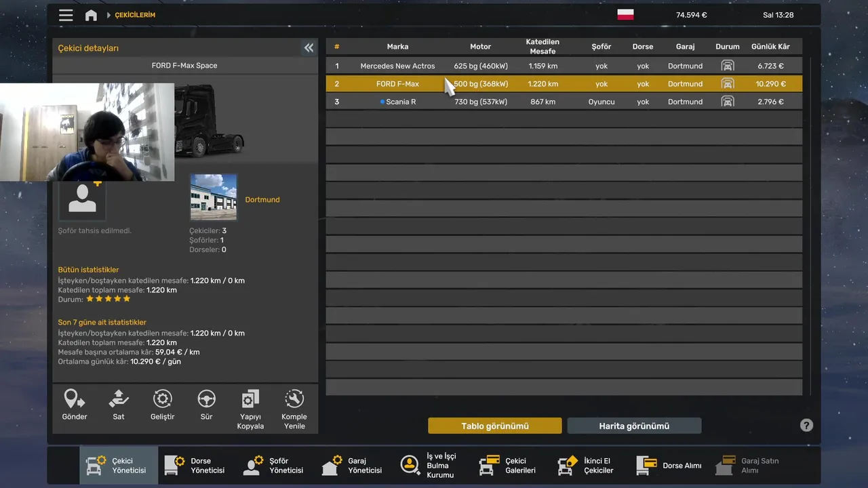Sort by the Garaj column header
Screen dimensions: 868x488
pos(685,47)
